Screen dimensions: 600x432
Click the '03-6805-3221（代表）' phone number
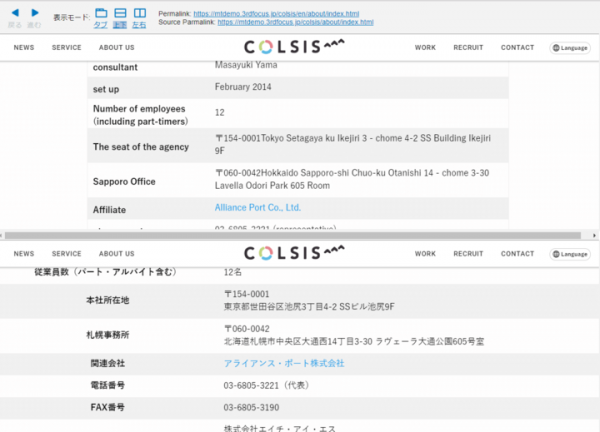[266, 385]
